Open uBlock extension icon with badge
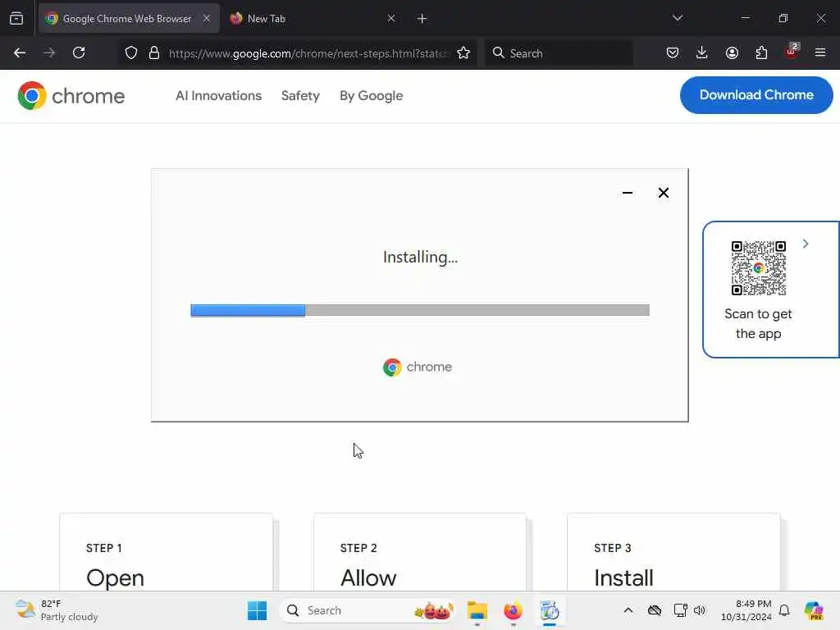840x630 pixels. pyautogui.click(x=792, y=52)
